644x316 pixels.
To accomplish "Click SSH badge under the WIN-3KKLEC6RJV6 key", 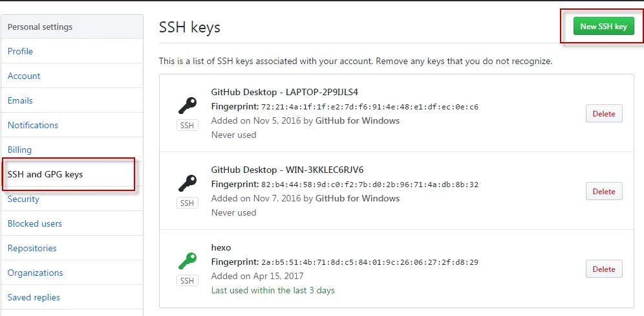I will pyautogui.click(x=187, y=203).
